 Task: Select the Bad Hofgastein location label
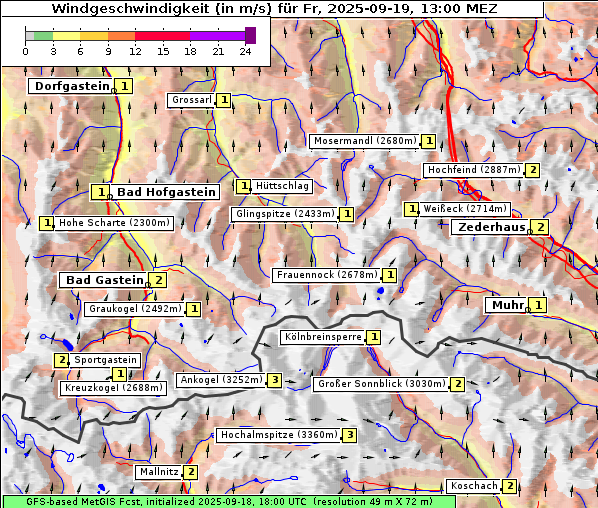[166, 192]
